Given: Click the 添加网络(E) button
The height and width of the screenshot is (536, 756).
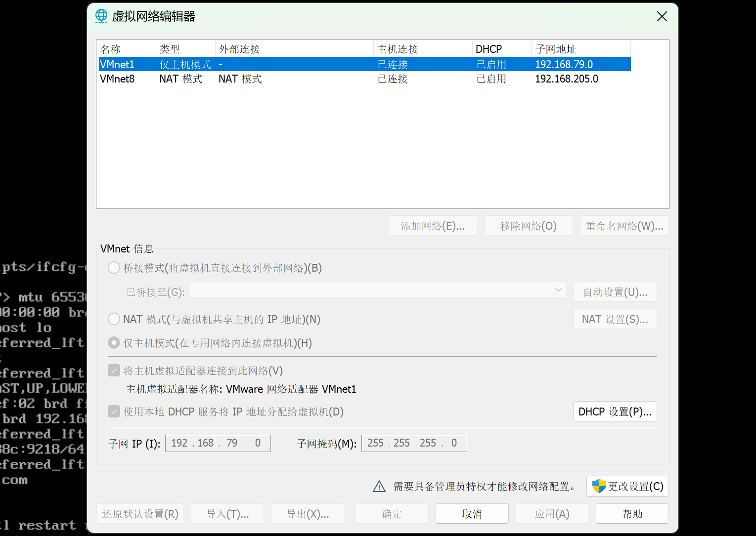Looking at the screenshot, I should point(432,225).
